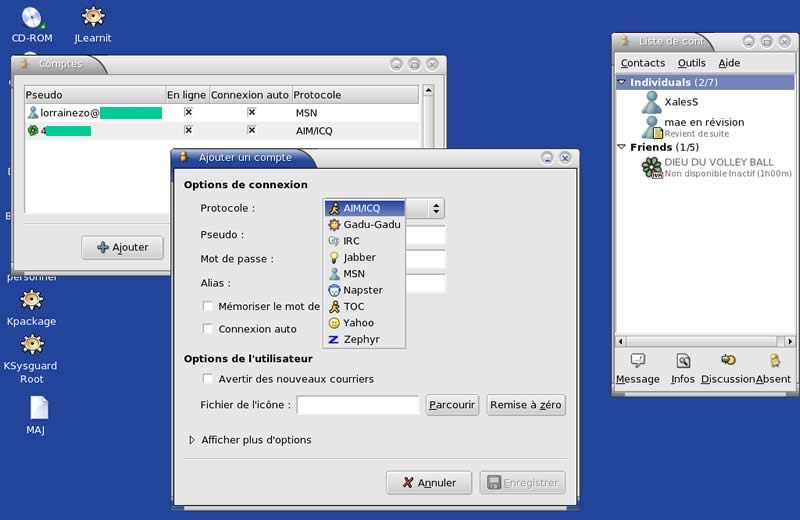The height and width of the screenshot is (520, 800).
Task: Click the Revient de suite status text
Action: tap(696, 134)
